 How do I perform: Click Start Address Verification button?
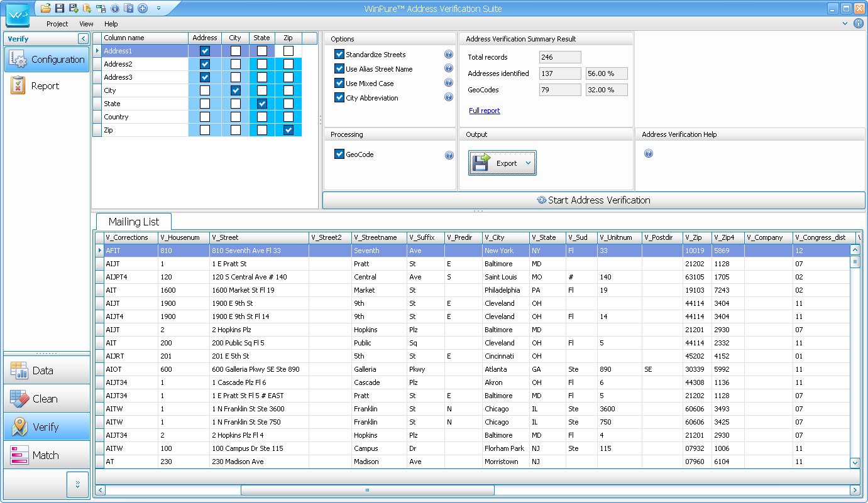click(594, 200)
